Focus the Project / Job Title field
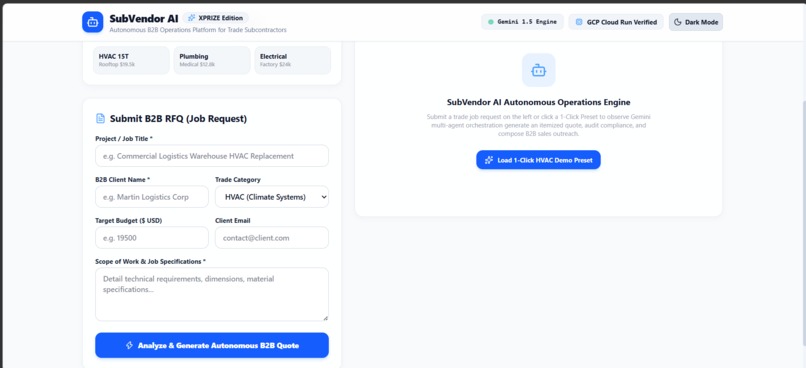 pyautogui.click(x=212, y=156)
